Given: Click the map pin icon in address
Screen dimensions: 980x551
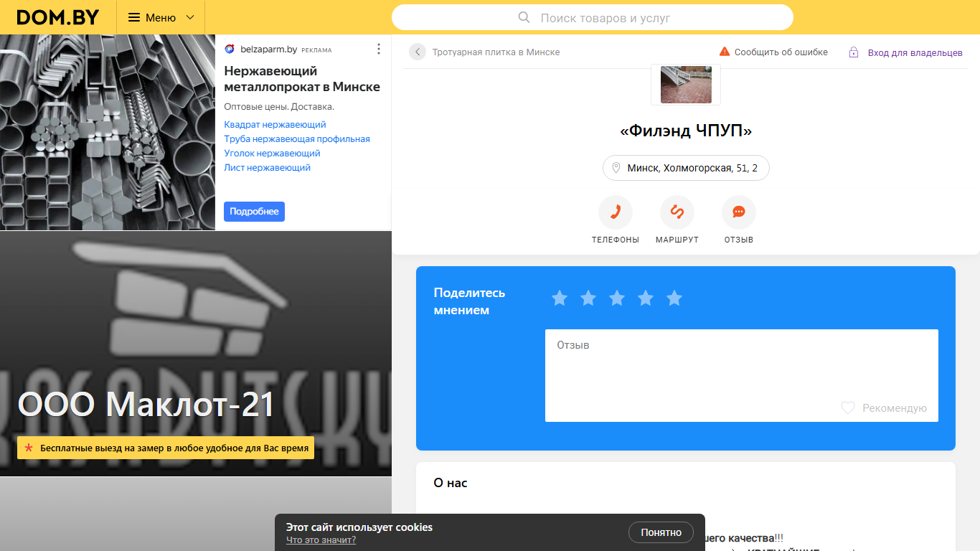Looking at the screenshot, I should 616,168.
